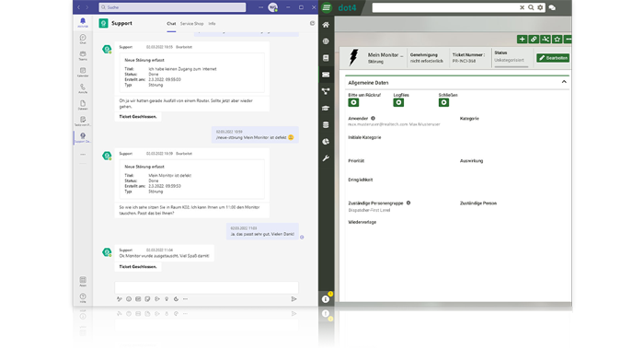This screenshot has width=644, height=349.
Task: Click the Teams forward navigation arrow
Action: pos(87,7)
